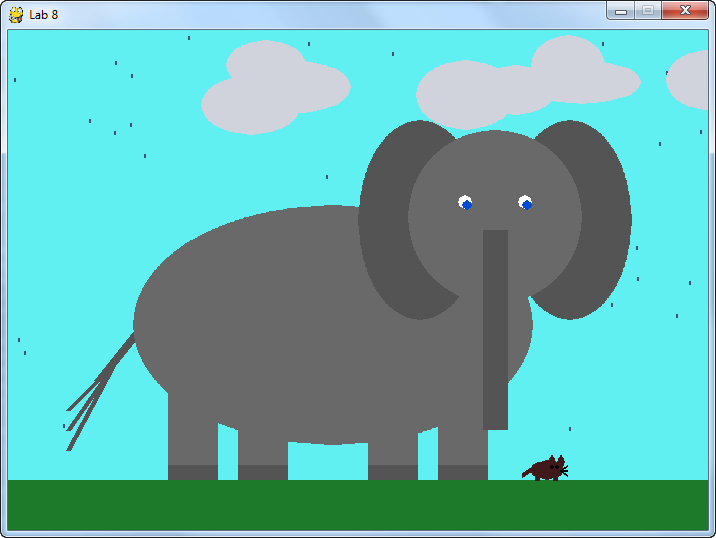This screenshot has height=538, width=716.
Task: Select the small dark mouse on the grass
Action: pos(546,468)
